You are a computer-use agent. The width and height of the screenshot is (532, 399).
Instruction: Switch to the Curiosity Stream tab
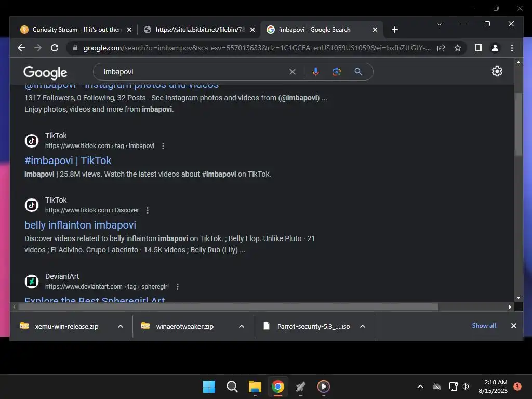coord(76,30)
